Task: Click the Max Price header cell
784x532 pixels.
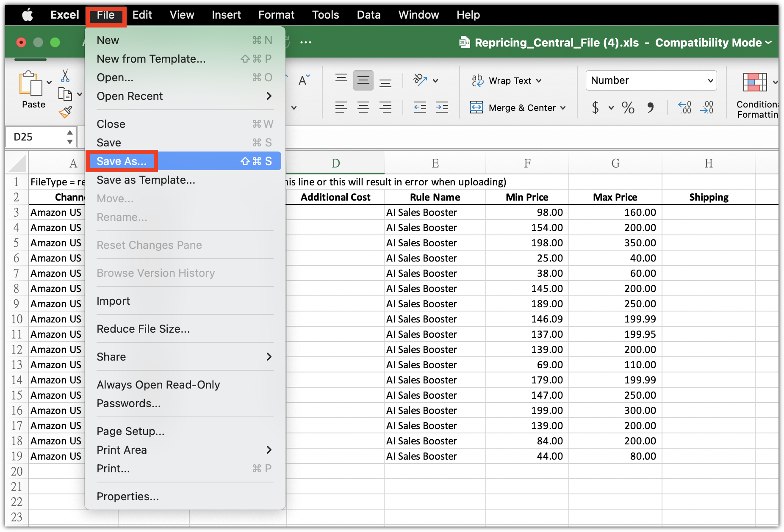Action: (615, 197)
